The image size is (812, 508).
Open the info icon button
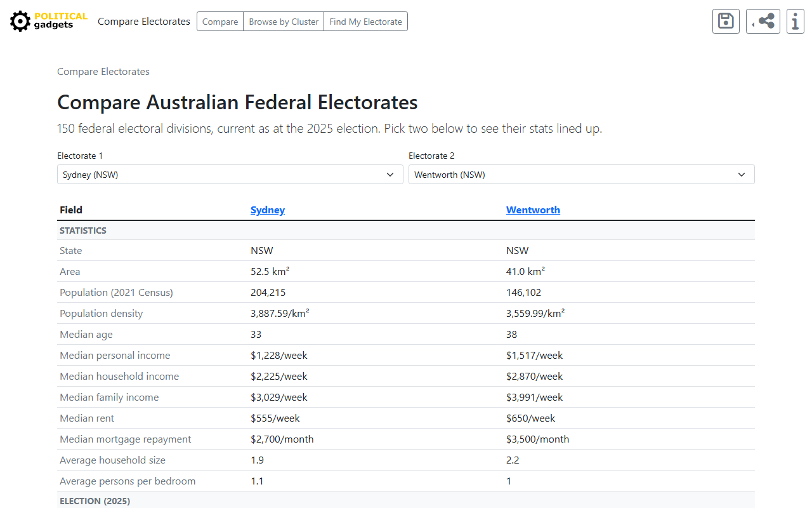pyautogui.click(x=796, y=21)
